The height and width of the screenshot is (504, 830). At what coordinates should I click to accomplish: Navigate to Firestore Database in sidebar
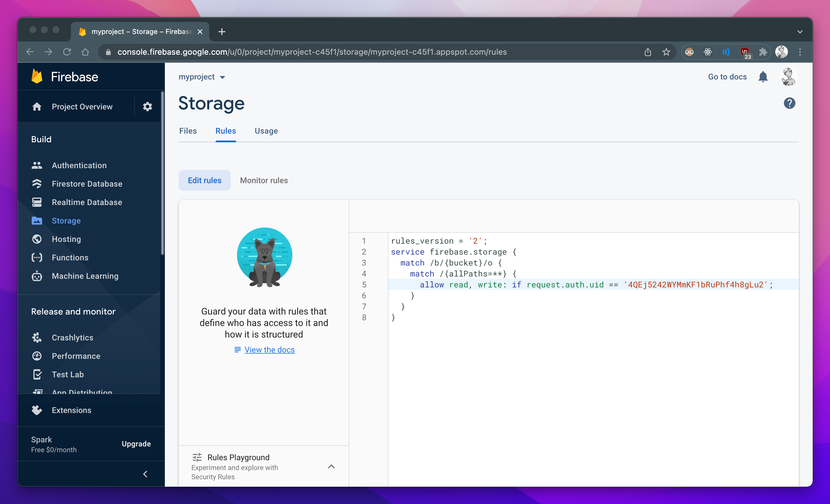(87, 183)
